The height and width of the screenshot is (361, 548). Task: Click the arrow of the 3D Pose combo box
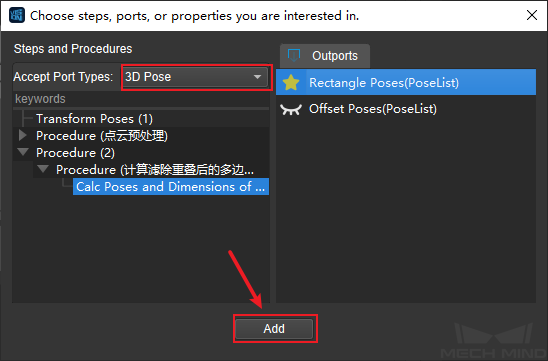click(258, 77)
